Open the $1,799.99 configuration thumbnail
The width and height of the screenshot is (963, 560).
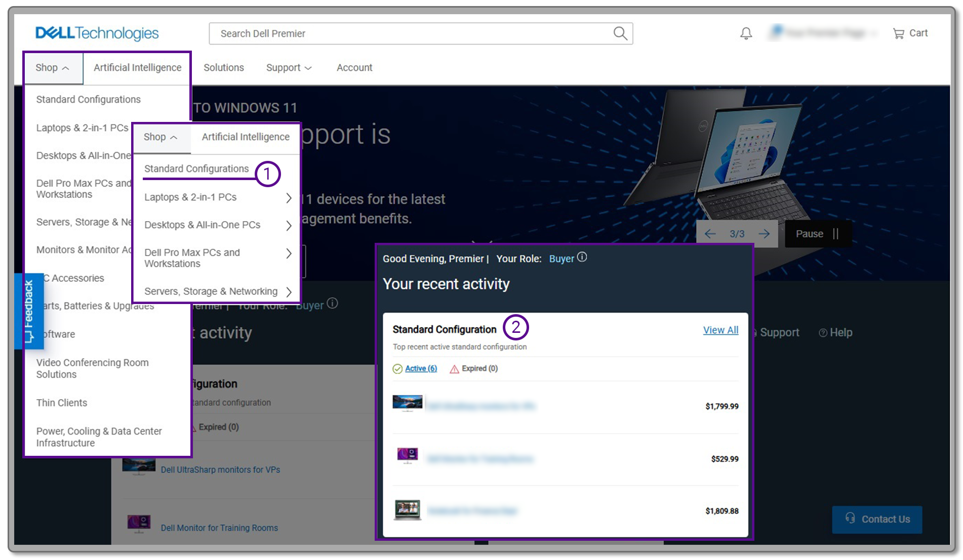point(408,403)
